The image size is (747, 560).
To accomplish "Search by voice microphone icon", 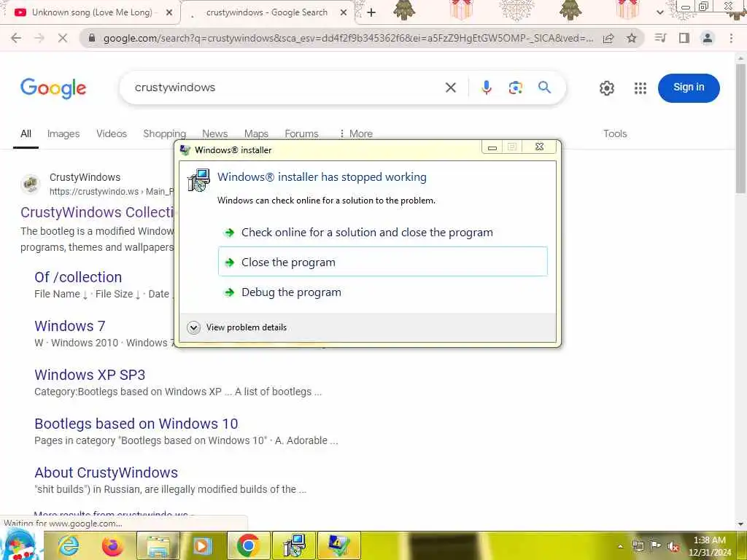I will [x=487, y=87].
